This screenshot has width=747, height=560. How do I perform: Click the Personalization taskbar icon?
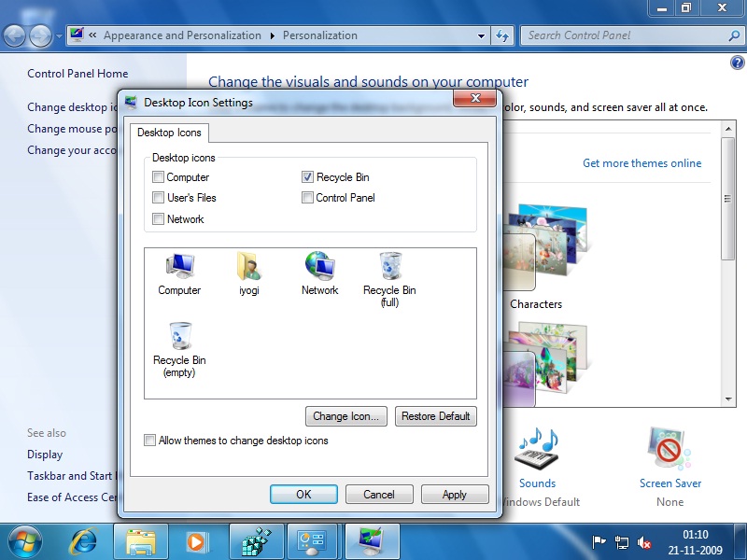coord(372,542)
